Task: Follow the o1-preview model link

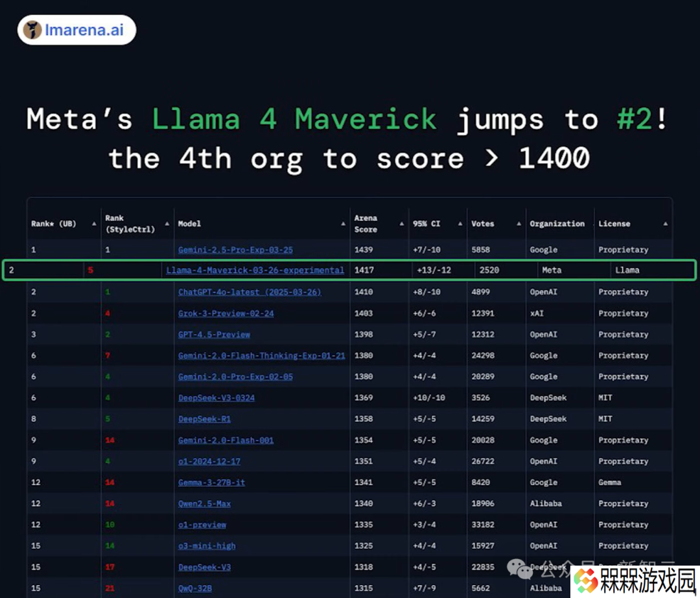Action: click(202, 525)
